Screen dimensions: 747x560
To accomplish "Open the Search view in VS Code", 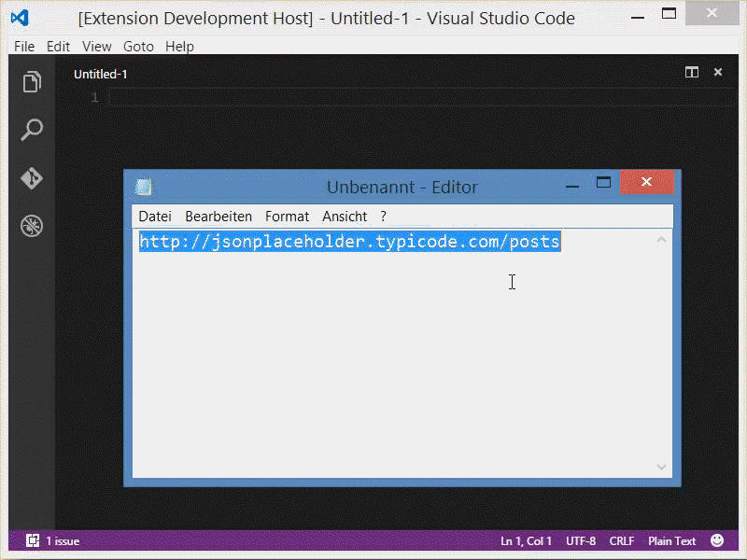I will tap(32, 130).
